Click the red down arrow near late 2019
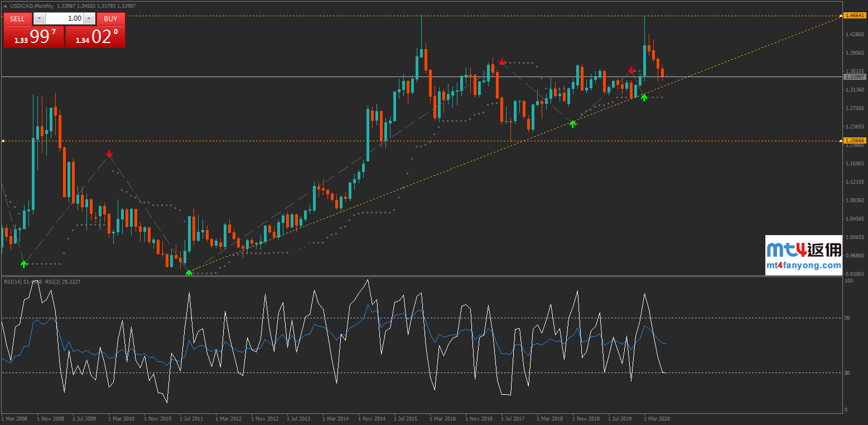 click(x=631, y=70)
